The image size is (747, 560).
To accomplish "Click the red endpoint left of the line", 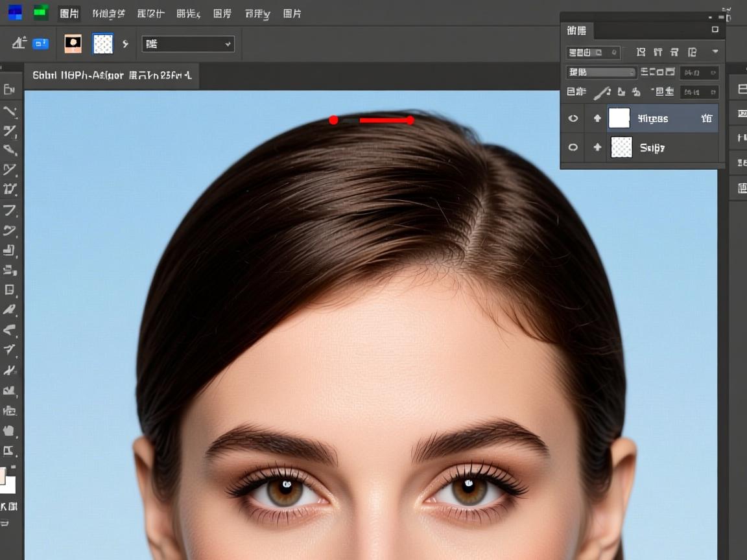I will tap(333, 120).
